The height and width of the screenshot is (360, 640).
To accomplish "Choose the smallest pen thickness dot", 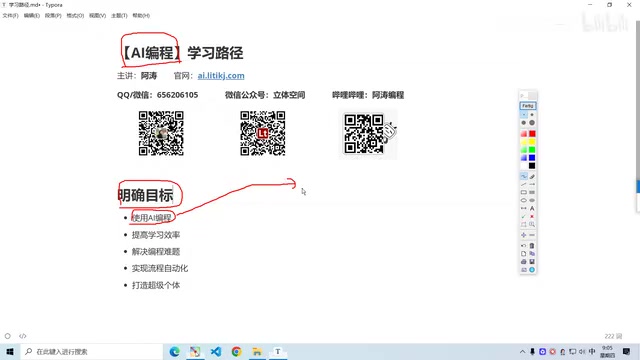I will coord(524,115).
